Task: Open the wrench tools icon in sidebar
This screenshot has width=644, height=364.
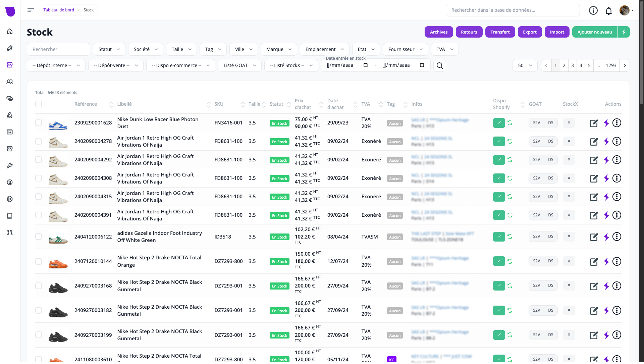Action: tap(10, 165)
